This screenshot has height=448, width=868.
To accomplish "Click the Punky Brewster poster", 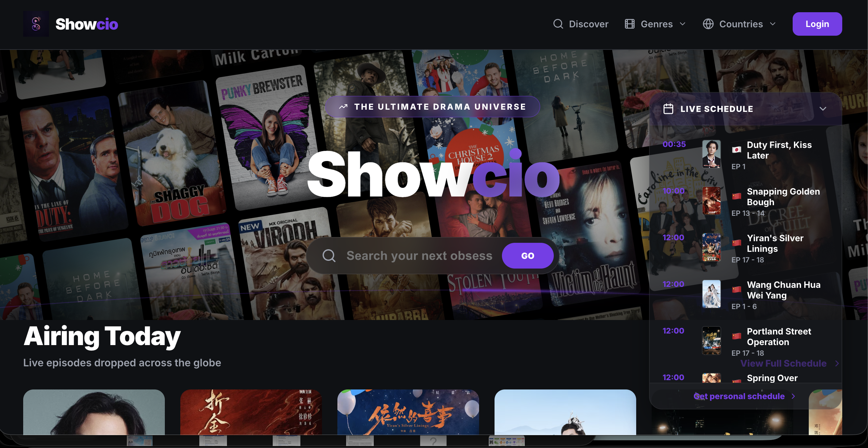I will click(268, 137).
